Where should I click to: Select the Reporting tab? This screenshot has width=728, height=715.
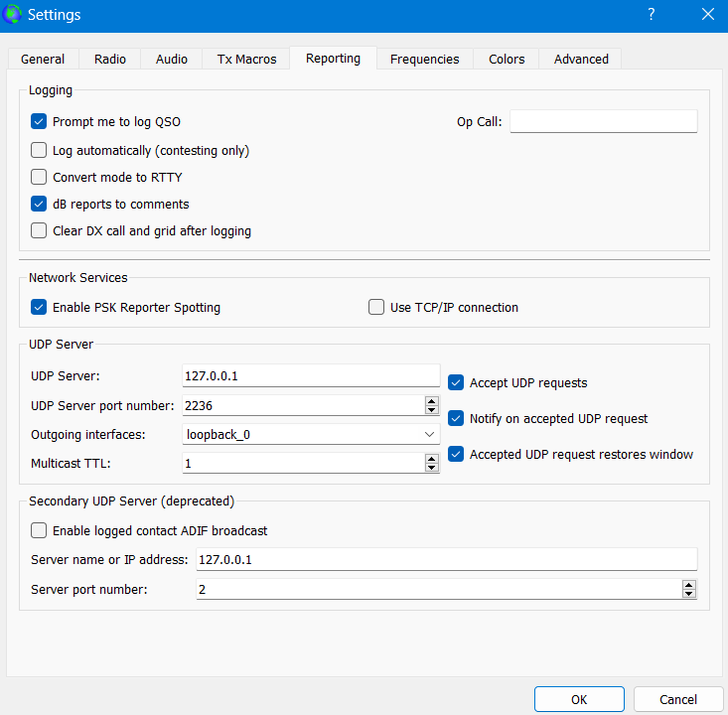click(333, 58)
